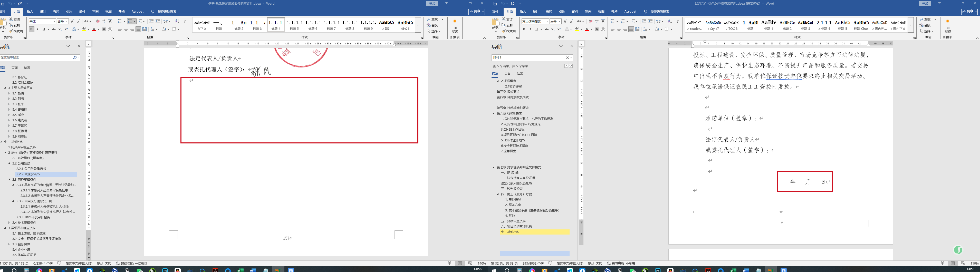Collapse 第六章 QHSE要求 in navigation pane
This screenshot has height=272, width=980.
tap(494, 113)
